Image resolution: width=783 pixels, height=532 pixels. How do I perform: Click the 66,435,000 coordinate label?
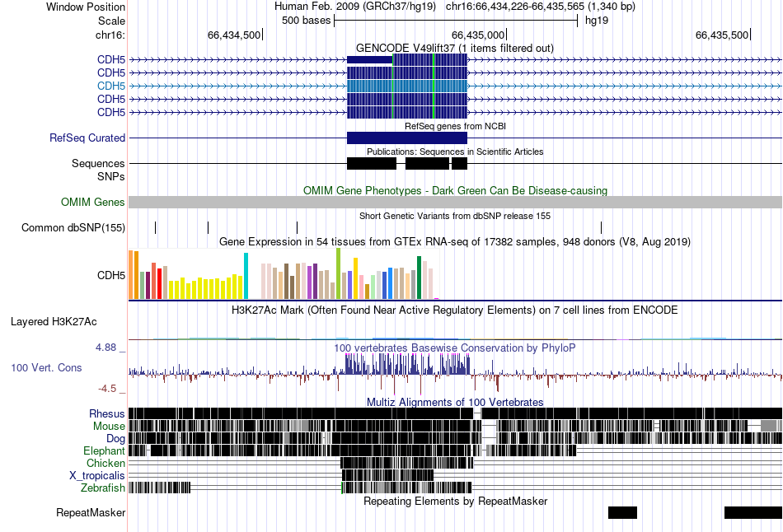click(x=478, y=35)
